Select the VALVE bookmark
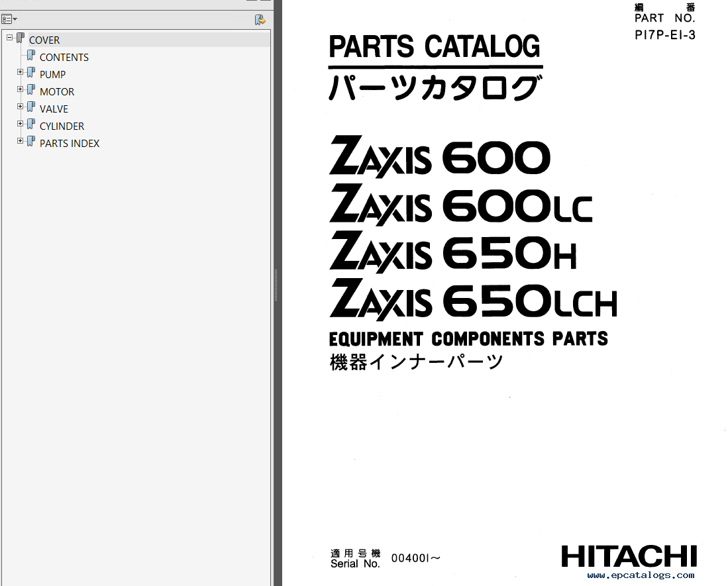 [x=54, y=109]
